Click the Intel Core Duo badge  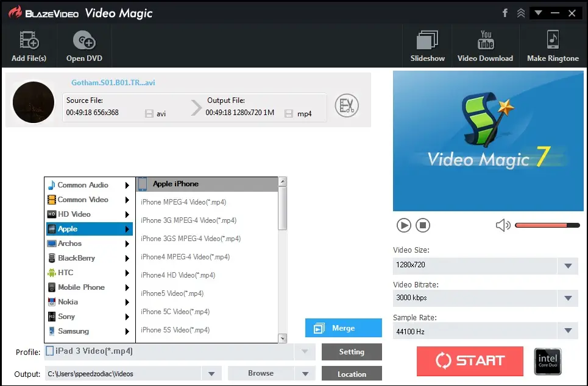click(548, 361)
